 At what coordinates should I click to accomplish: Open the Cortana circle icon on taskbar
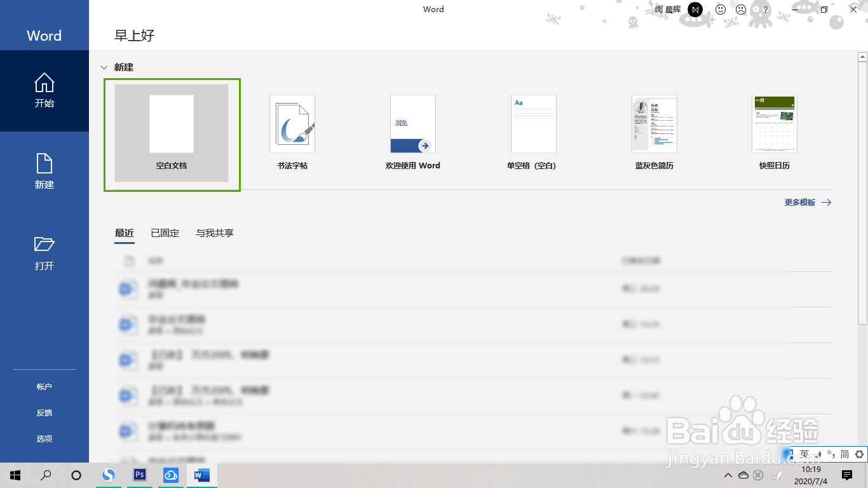pos(76,475)
